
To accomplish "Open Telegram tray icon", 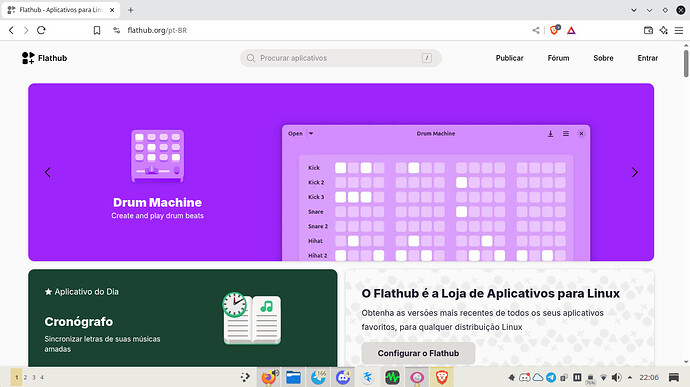I will 551,377.
